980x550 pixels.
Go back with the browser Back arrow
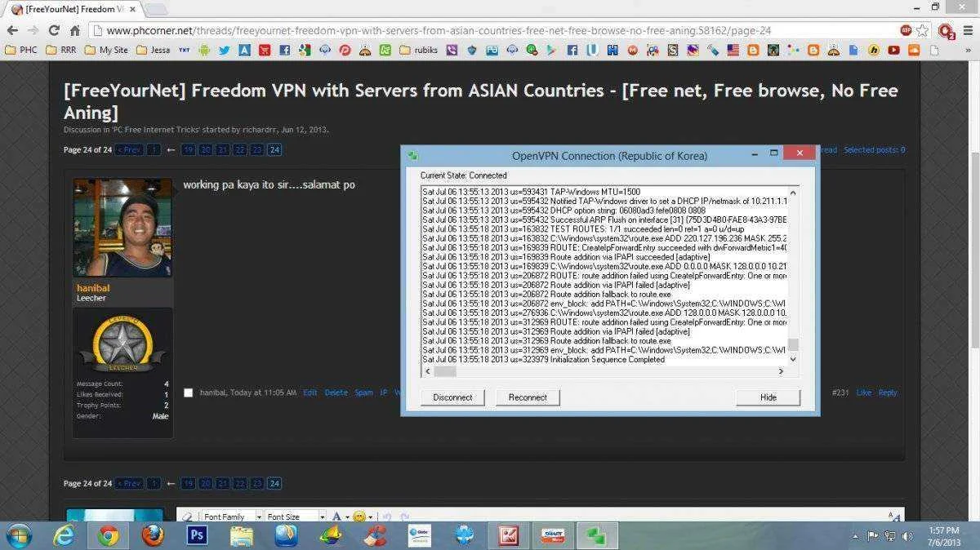coord(11,31)
